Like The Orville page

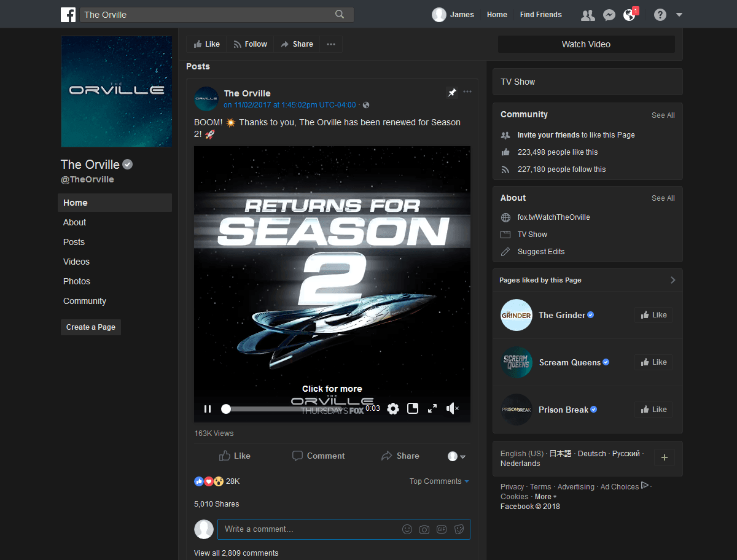(206, 44)
